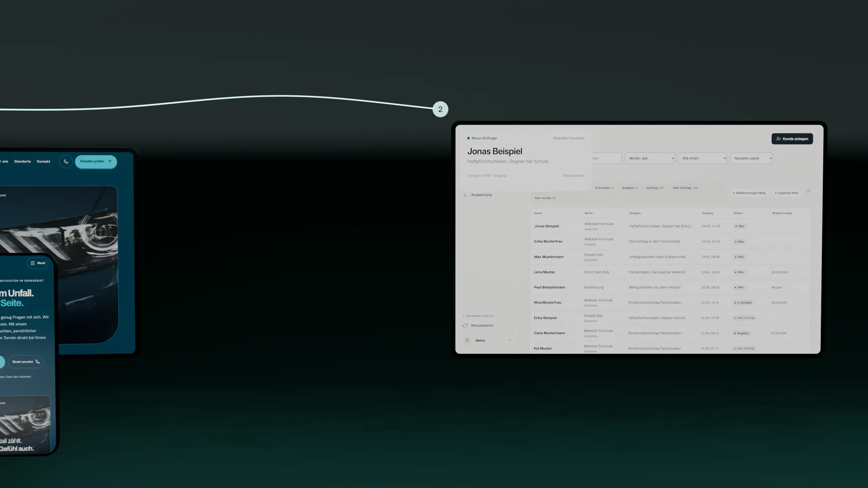
Task: Open the 'Kai Muster' table row
Action: [671, 348]
